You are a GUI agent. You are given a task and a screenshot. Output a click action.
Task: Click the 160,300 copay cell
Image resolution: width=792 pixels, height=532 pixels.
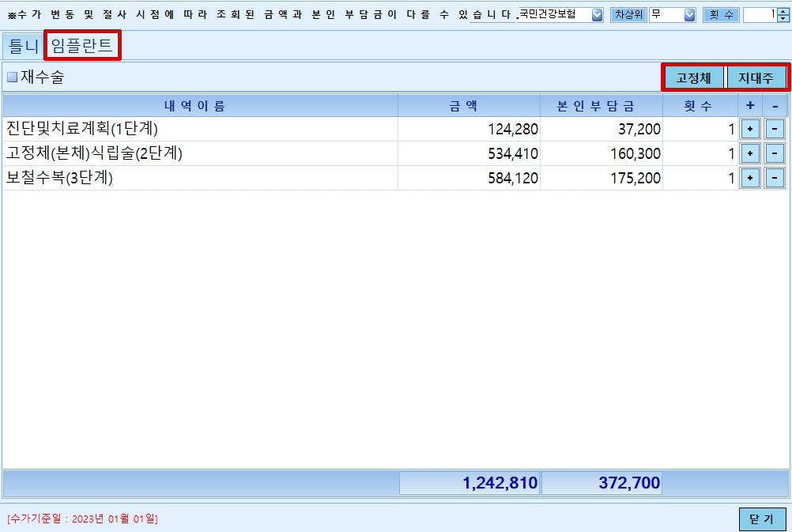(x=601, y=153)
